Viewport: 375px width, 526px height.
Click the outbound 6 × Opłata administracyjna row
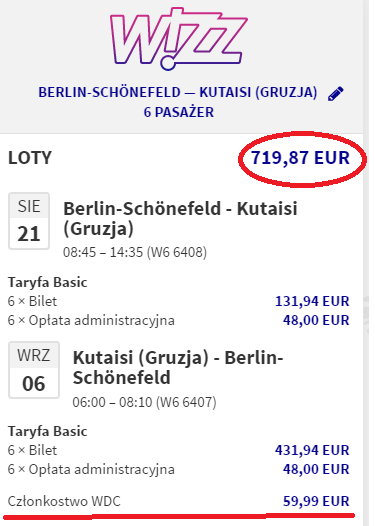click(179, 320)
